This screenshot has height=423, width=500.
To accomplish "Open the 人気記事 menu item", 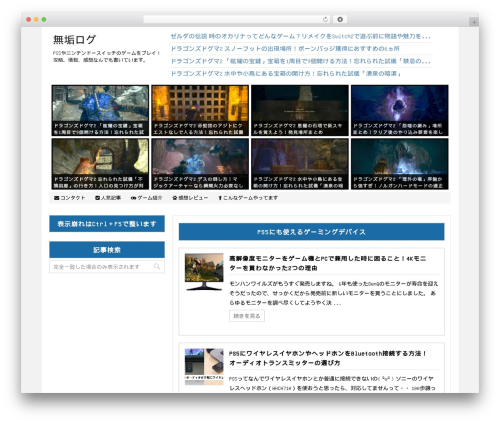I will [x=108, y=198].
